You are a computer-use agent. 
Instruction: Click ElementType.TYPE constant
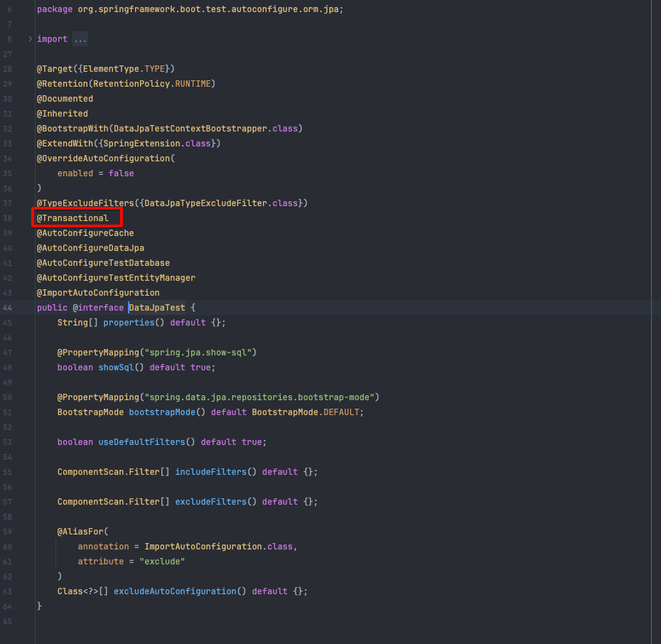[124, 69]
